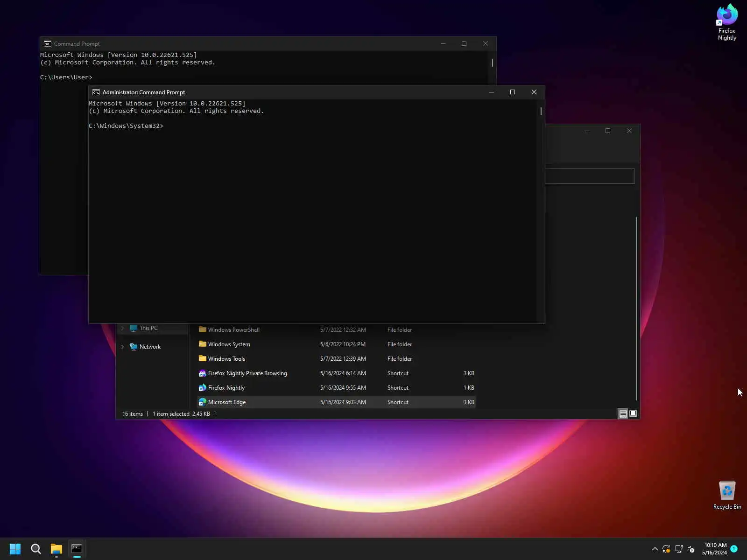
Task: Click the 5/16/2024 6:14 AM date cell
Action: point(343,373)
